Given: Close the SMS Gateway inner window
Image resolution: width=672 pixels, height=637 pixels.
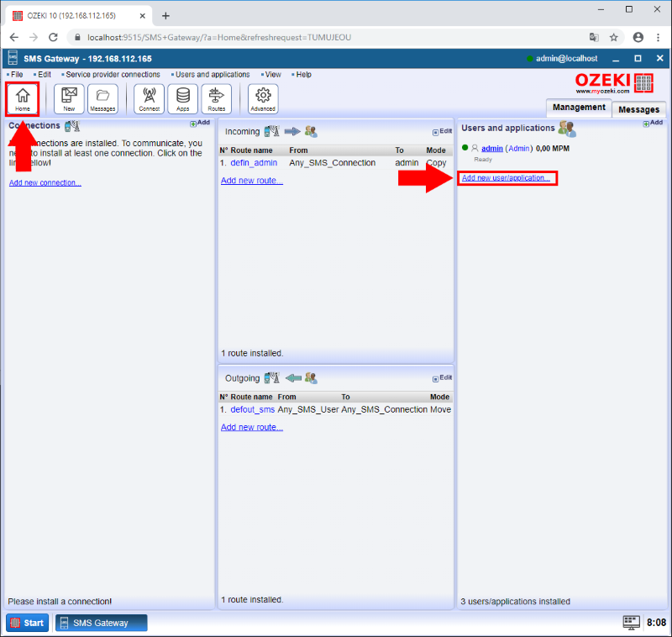Looking at the screenshot, I should tap(660, 58).
